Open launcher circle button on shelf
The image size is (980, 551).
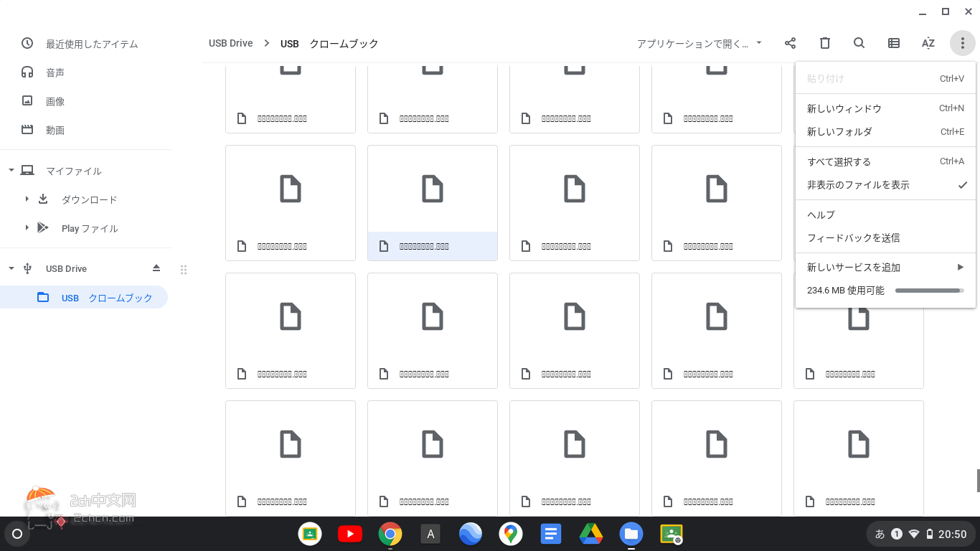(x=17, y=534)
